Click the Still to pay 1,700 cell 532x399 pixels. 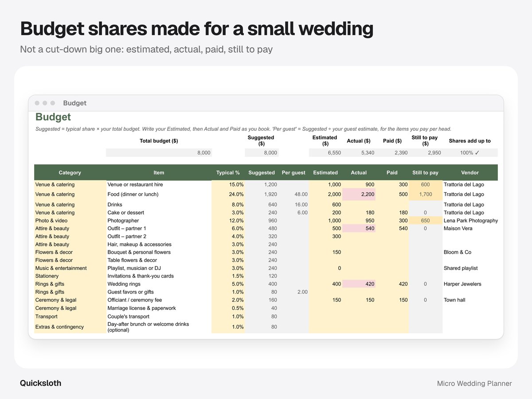coord(425,194)
